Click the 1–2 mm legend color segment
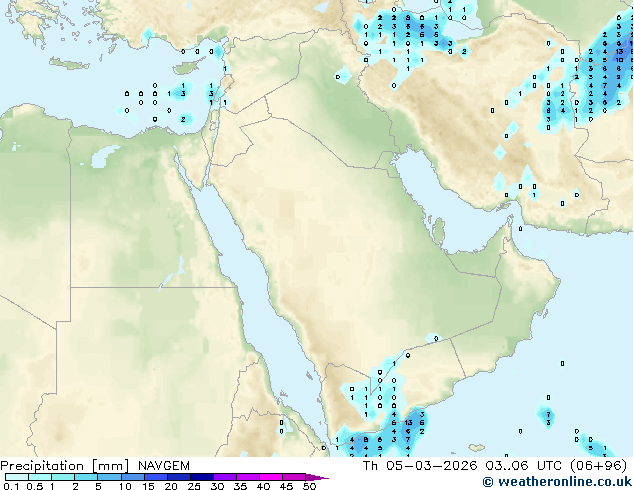 63,477
